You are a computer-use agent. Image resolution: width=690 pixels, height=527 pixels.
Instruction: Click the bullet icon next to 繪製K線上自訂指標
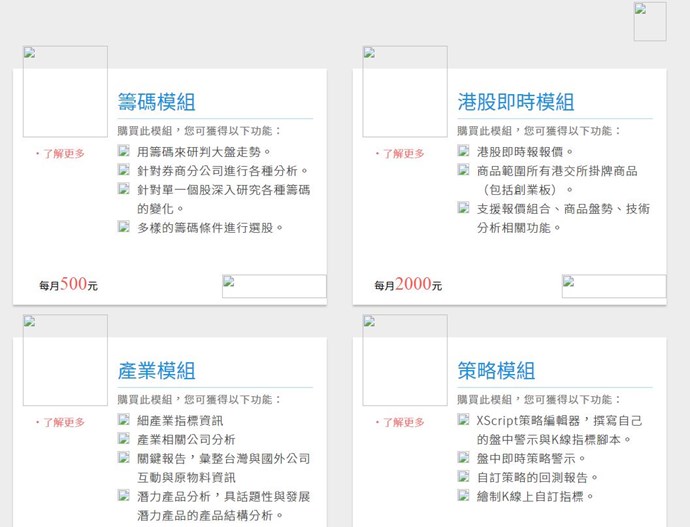(464, 495)
